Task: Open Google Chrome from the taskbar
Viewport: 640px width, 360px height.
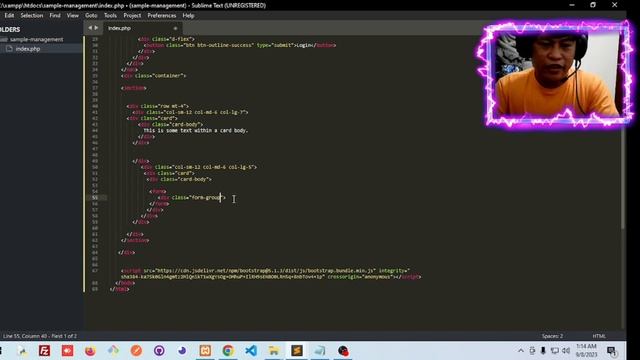Action: tap(228, 351)
